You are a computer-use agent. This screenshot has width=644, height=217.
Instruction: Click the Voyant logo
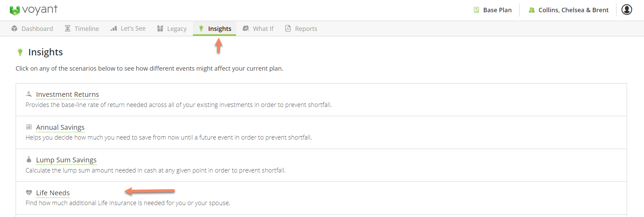pos(33,10)
